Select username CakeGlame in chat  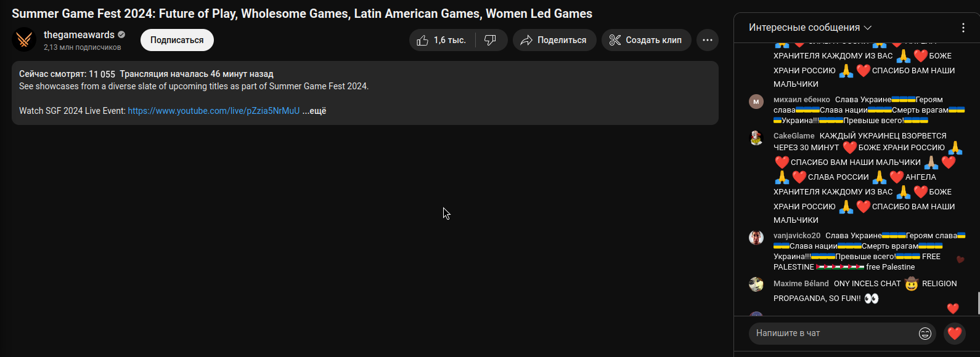point(794,136)
